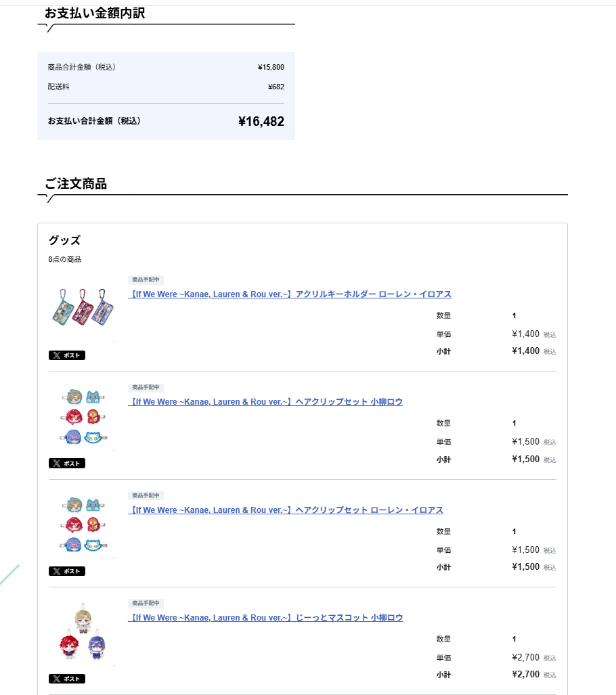616x695 pixels.
Task: Open the じーっとマスコット 小柳ロウ product page
Action: point(265,618)
